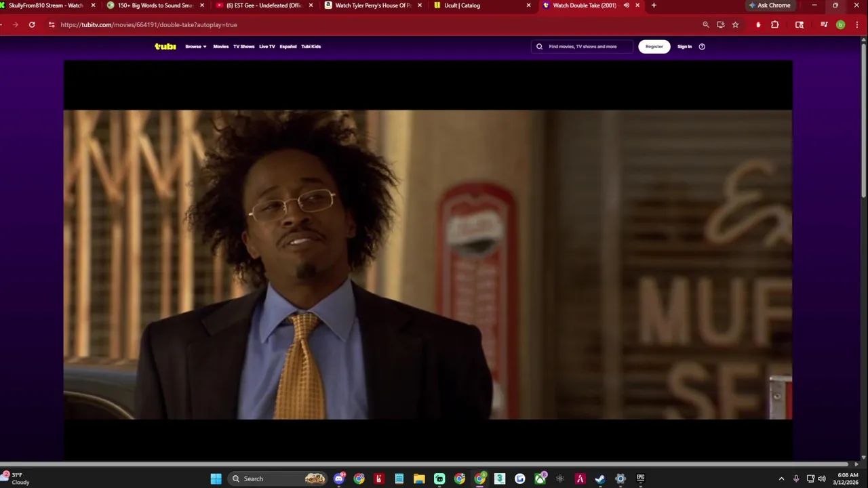View site information icon in address bar
Viewport: 868px width, 488px height.
52,24
